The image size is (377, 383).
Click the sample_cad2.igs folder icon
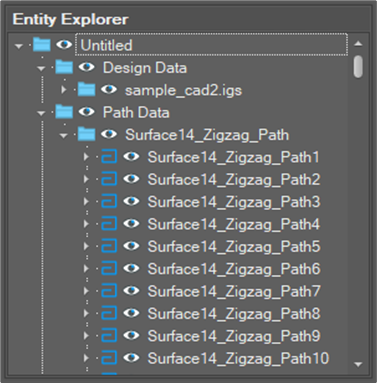[86, 89]
